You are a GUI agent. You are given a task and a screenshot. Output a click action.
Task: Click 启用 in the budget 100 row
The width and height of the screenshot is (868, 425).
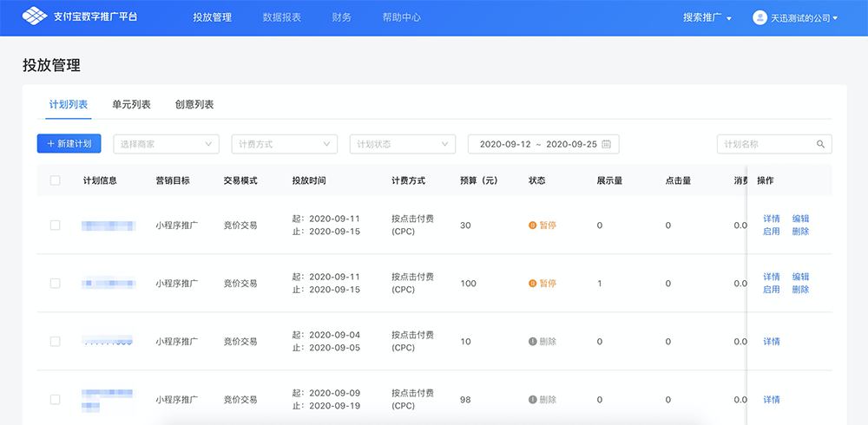pos(771,290)
